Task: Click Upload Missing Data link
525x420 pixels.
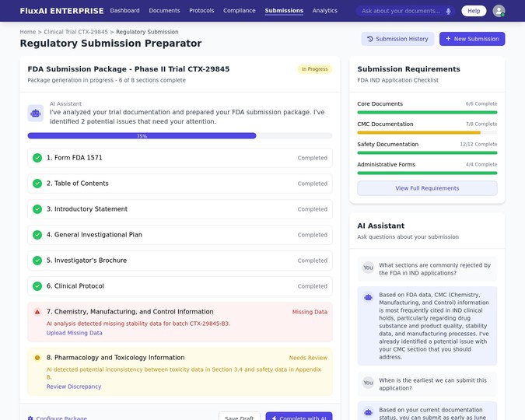Action: (x=75, y=333)
